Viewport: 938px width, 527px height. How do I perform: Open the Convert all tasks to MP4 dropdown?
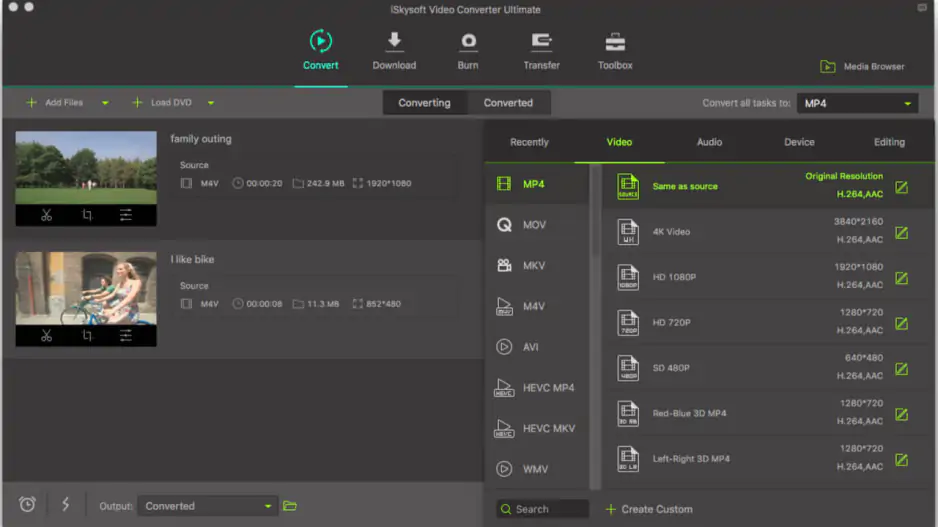coord(857,103)
